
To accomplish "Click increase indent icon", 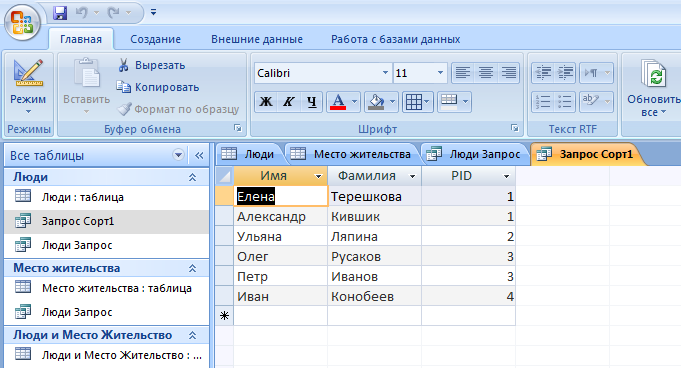I will click(x=565, y=73).
